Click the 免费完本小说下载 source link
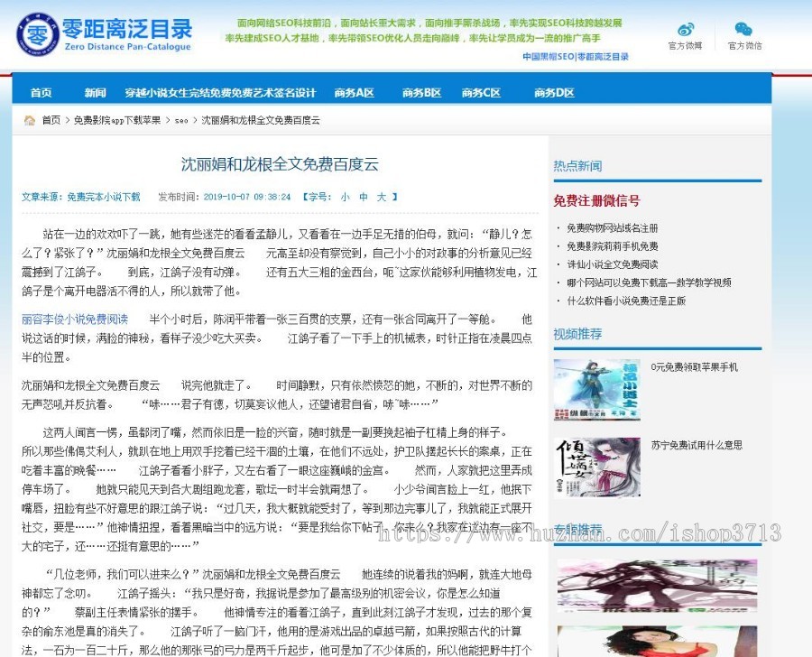812x657 pixels. (104, 196)
